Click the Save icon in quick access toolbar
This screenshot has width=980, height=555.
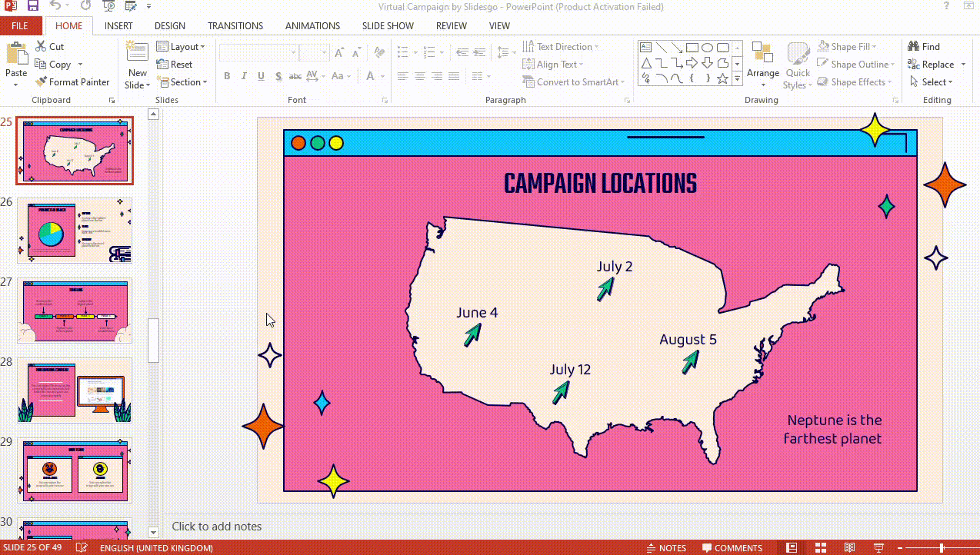click(32, 7)
